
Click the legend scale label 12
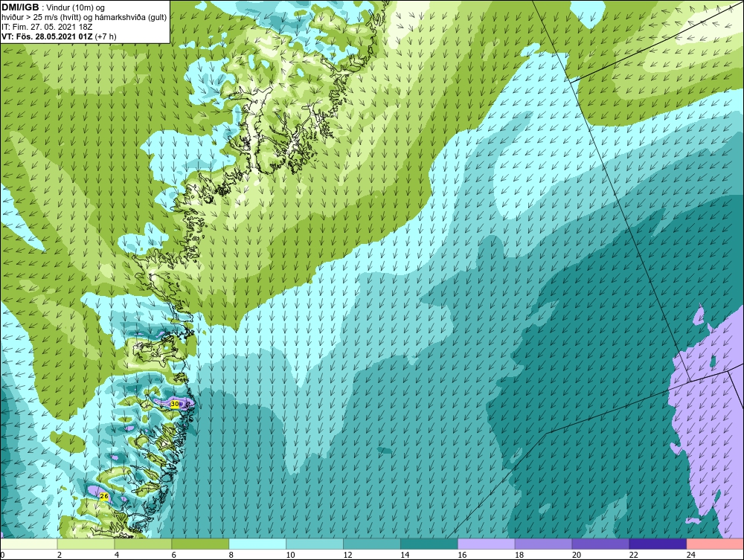(347, 555)
